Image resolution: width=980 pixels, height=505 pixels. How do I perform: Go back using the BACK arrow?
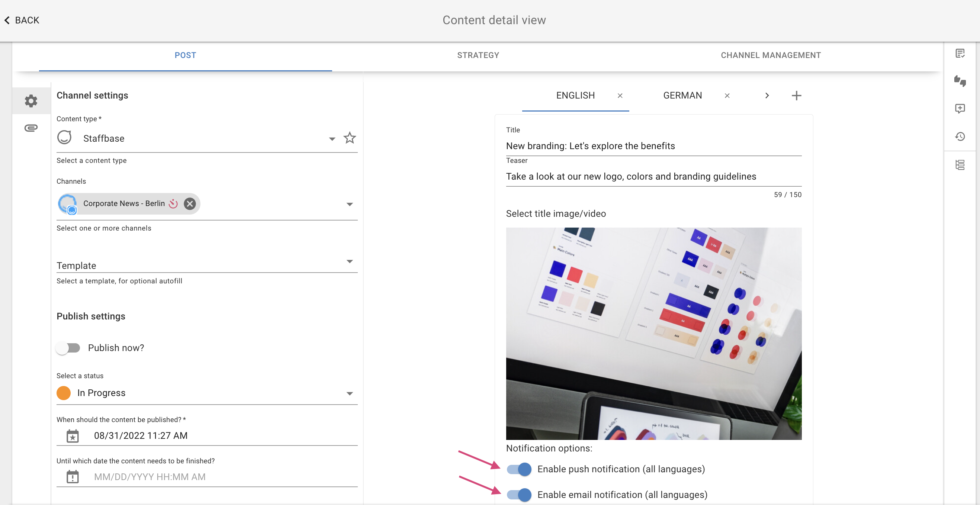(22, 20)
